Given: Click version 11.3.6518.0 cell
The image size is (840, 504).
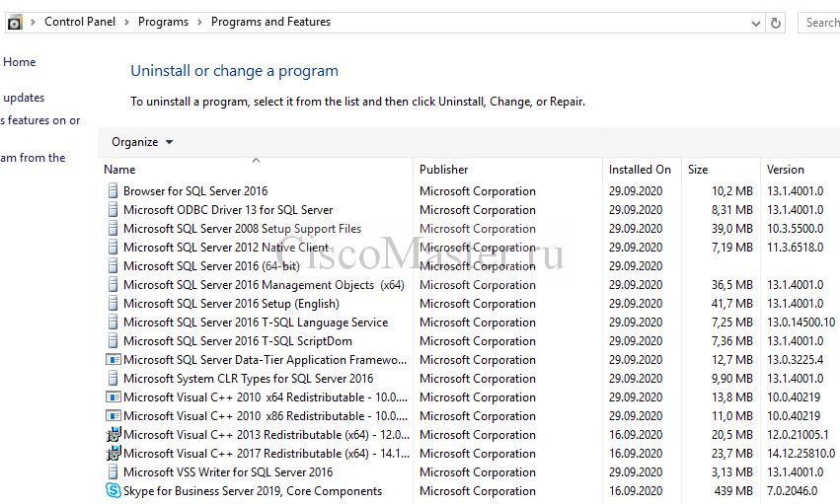Looking at the screenshot, I should pos(795,248).
